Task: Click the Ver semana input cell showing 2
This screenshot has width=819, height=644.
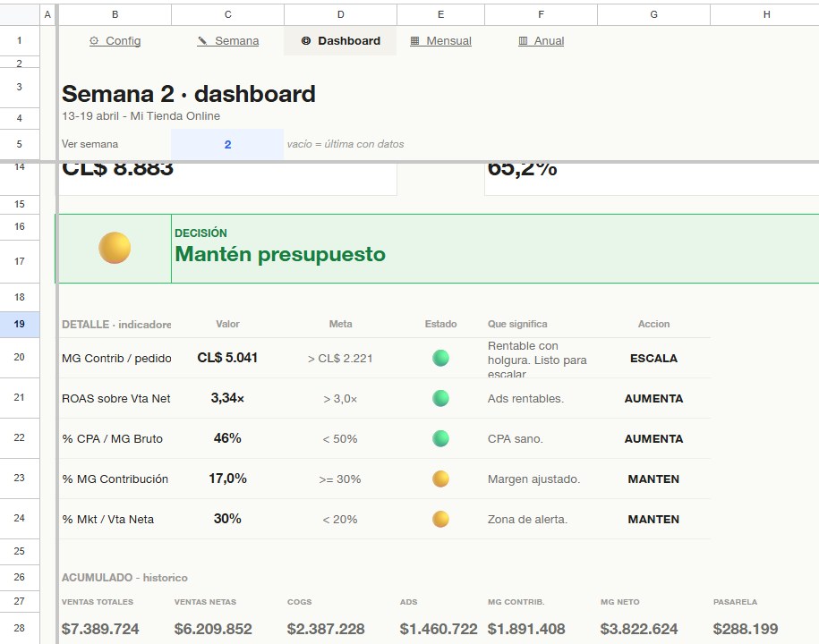Action: 227,145
